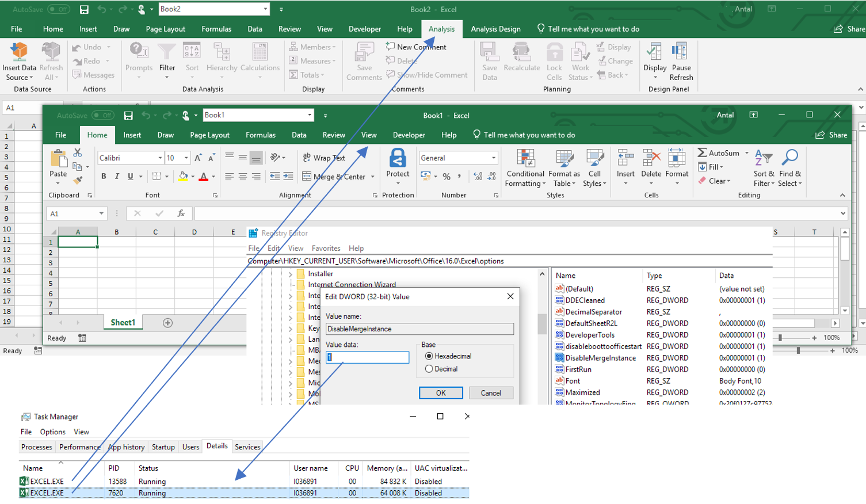Screen dimensions: 866x504
Task: Open Prompts in Book2 Analysis ribbon
Action: [139, 60]
